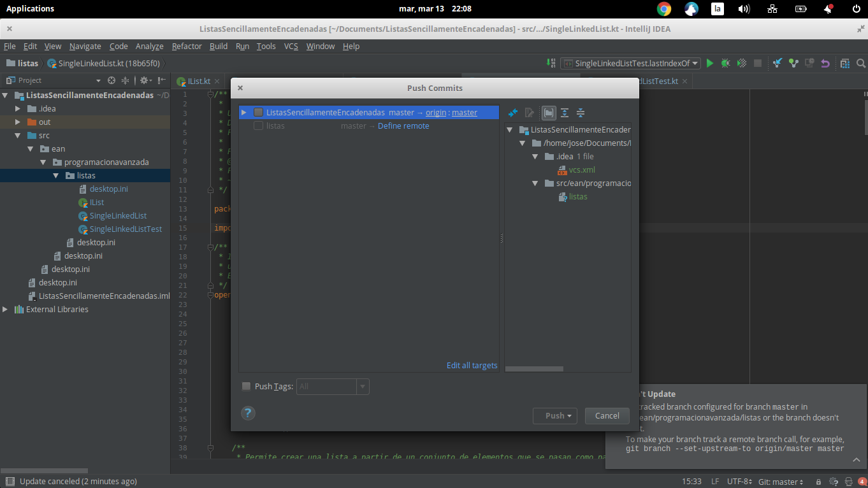This screenshot has height=488, width=868.
Task: Open the Refactor menu
Action: (187, 46)
